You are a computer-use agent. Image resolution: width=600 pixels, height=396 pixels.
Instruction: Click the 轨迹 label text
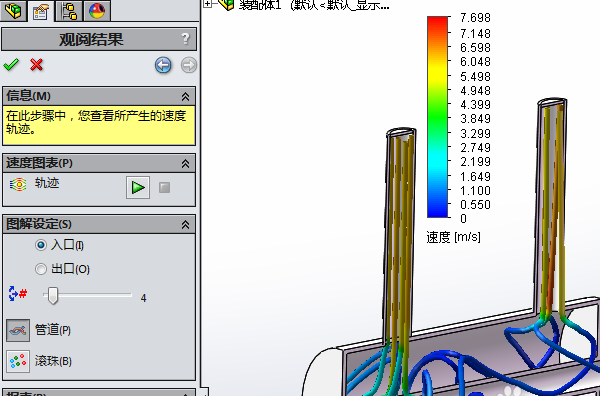tap(47, 183)
